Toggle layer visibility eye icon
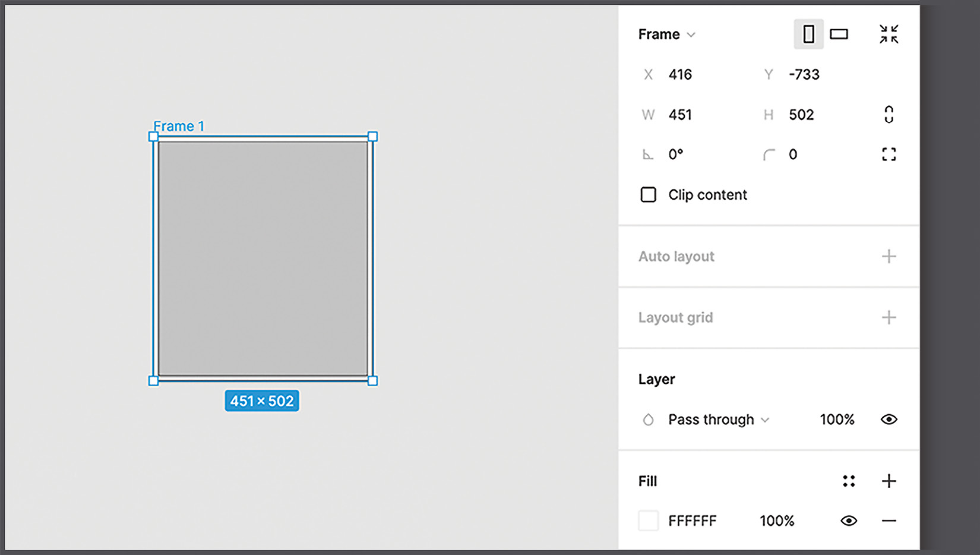The height and width of the screenshot is (555, 980). pos(889,420)
